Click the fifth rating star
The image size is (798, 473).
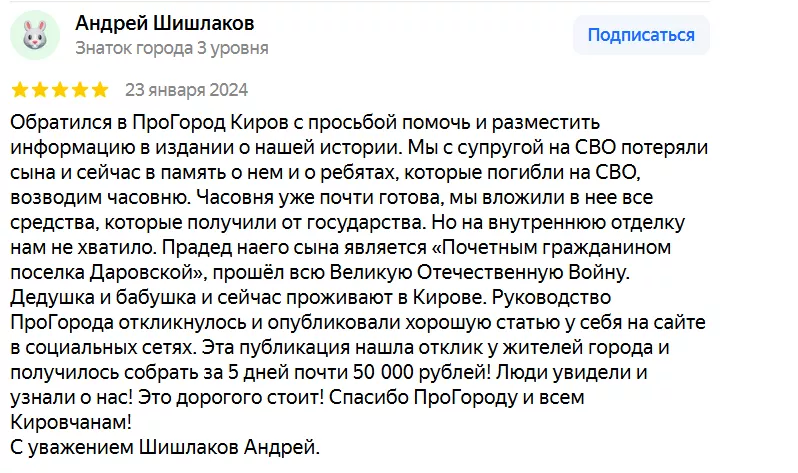(100, 89)
